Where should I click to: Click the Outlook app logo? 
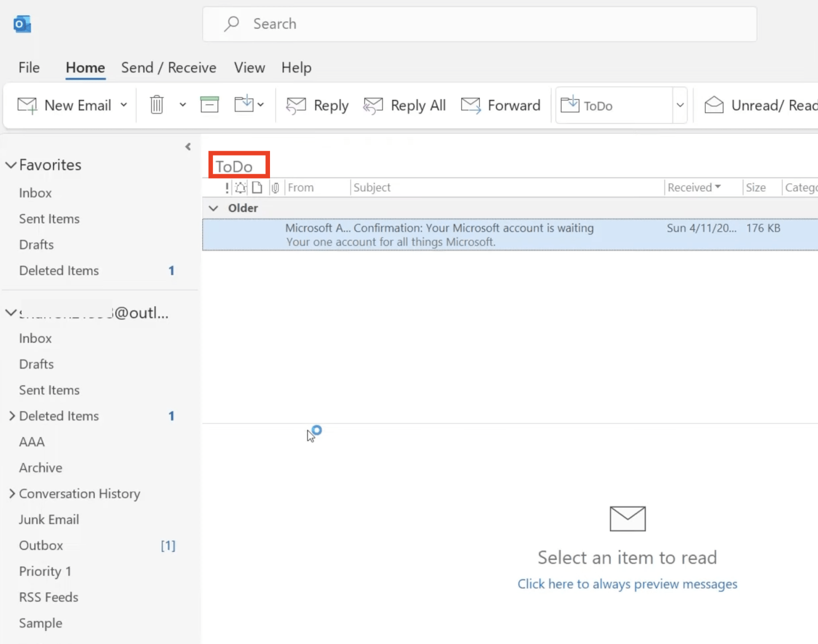coord(22,24)
